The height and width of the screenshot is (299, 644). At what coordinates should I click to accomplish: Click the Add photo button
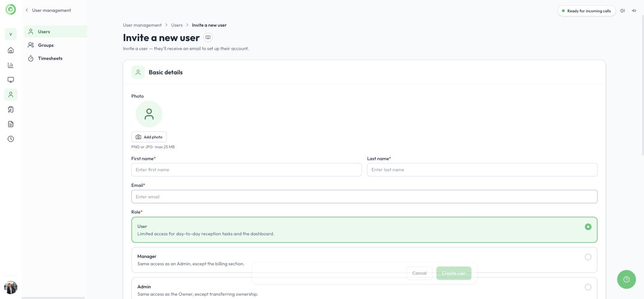coord(149,137)
